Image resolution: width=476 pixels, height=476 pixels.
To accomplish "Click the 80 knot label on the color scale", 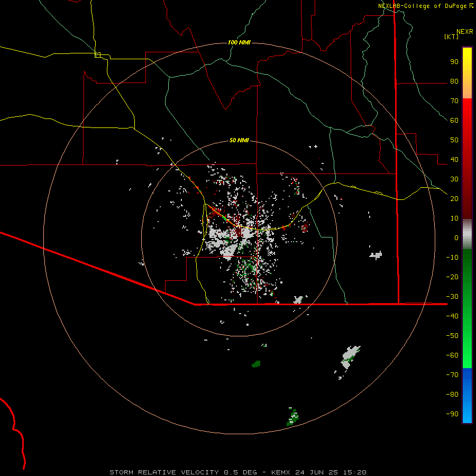I will click(454, 81).
